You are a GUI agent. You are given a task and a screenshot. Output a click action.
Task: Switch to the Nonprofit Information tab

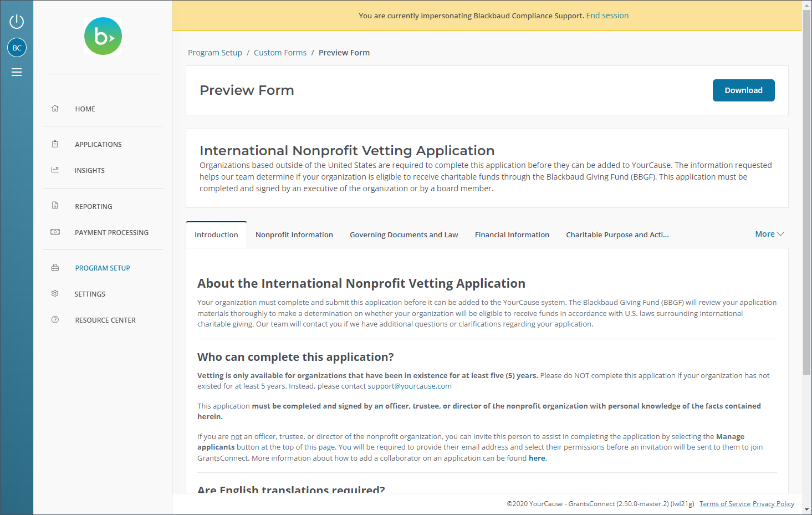click(x=294, y=235)
